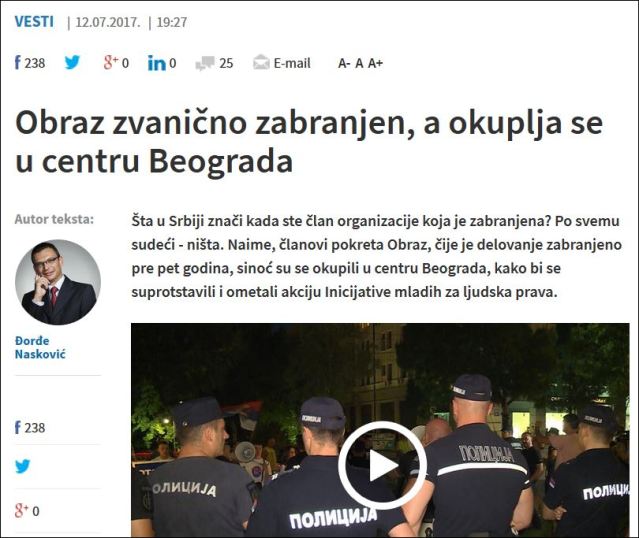639x538 pixels.
Task: Share on LinkedIn from the top bar
Action: [156, 63]
